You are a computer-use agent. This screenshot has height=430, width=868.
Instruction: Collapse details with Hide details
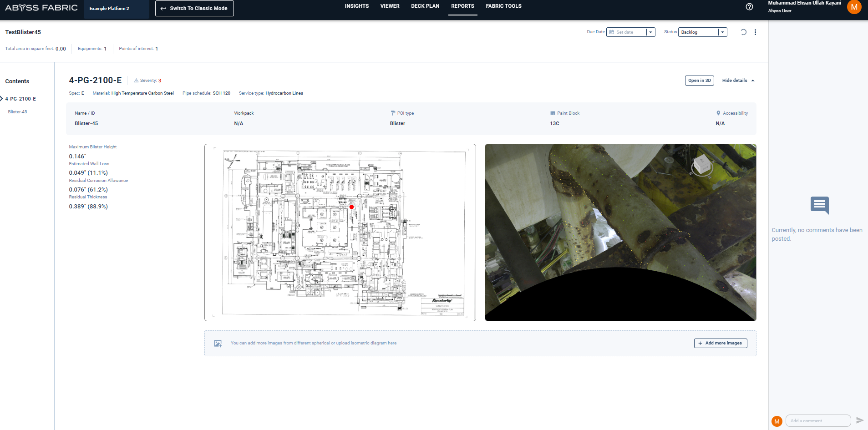[x=738, y=81]
